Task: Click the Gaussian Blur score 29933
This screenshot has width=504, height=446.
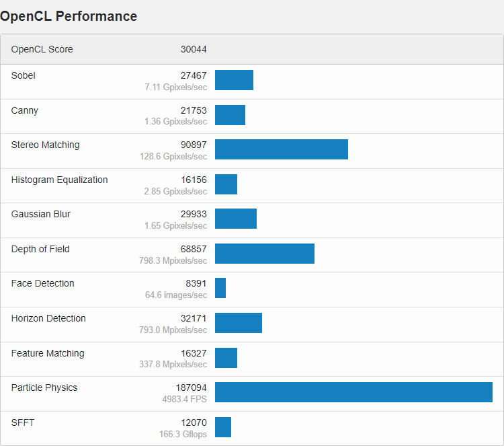Action: pos(194,214)
